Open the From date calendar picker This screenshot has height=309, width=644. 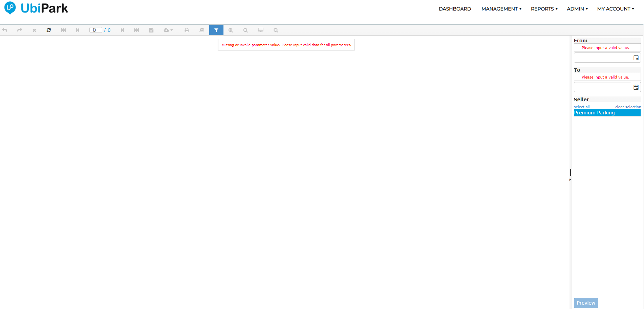[x=636, y=58]
